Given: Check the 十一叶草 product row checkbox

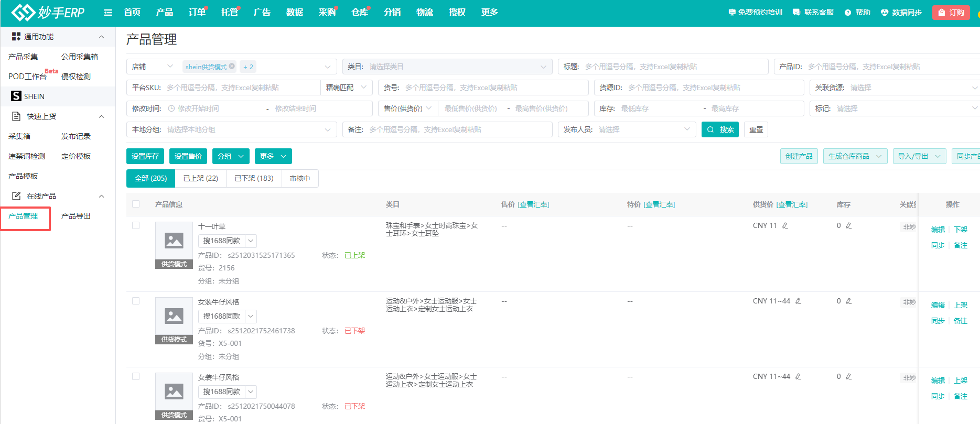Looking at the screenshot, I should point(136,226).
